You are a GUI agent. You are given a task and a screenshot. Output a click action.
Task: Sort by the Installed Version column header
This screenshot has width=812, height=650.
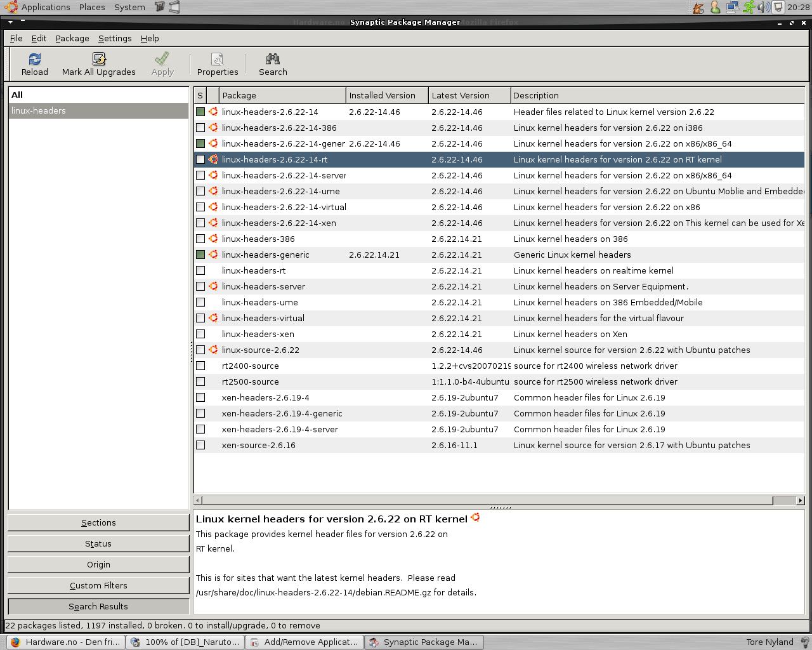(x=388, y=95)
